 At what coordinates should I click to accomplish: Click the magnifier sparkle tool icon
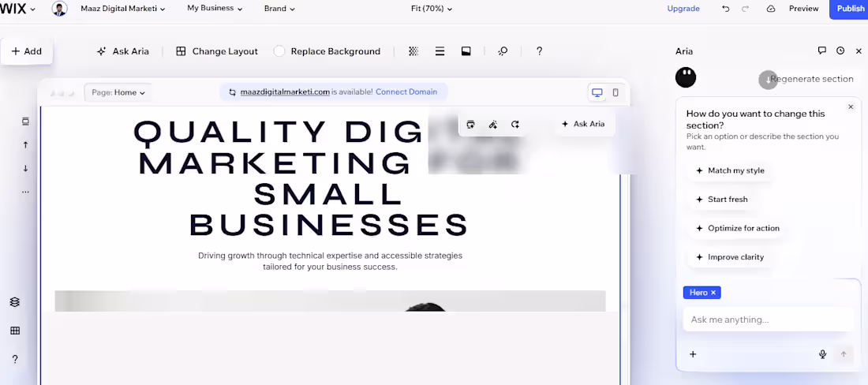(x=503, y=51)
